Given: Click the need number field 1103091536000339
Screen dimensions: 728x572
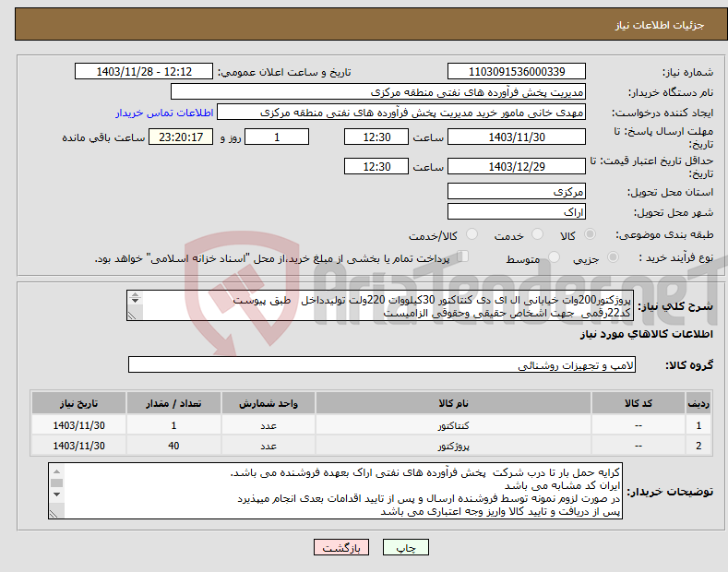Looking at the screenshot, I should (x=517, y=72).
